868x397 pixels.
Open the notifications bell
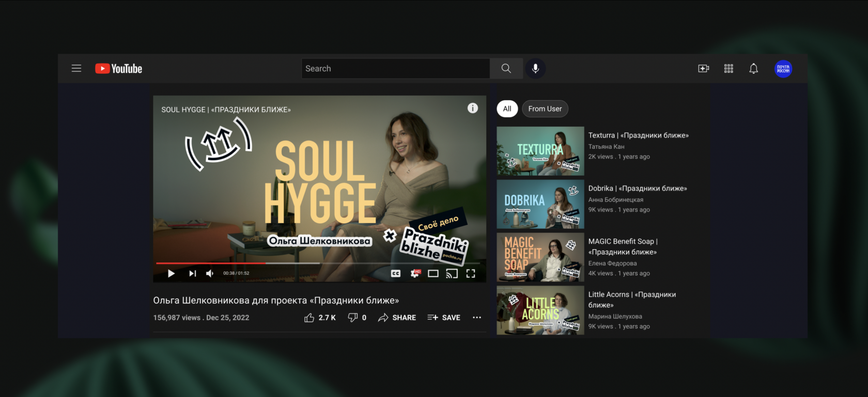pos(754,68)
